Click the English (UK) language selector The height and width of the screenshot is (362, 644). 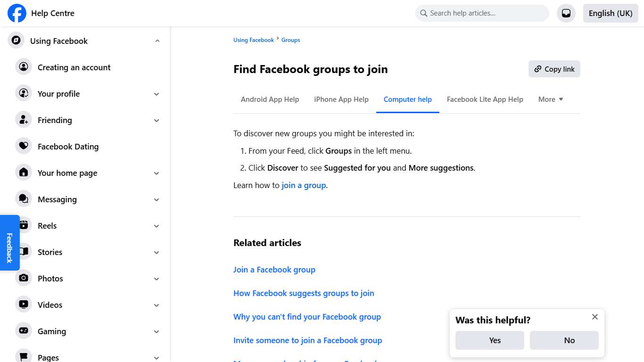pyautogui.click(x=610, y=13)
